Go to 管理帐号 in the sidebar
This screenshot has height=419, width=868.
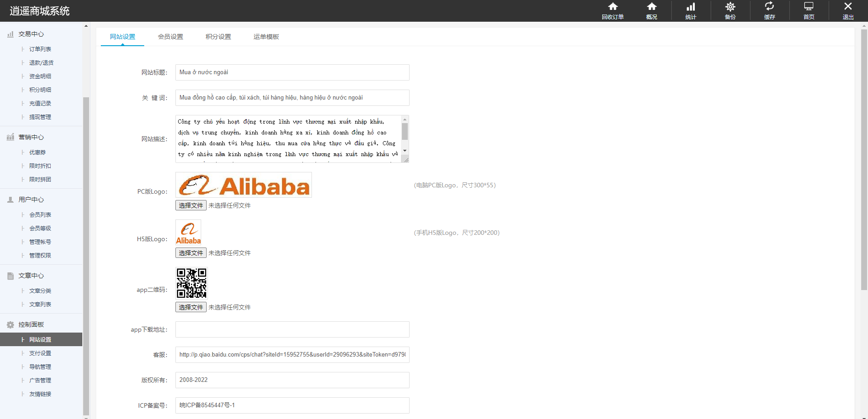[x=40, y=242]
